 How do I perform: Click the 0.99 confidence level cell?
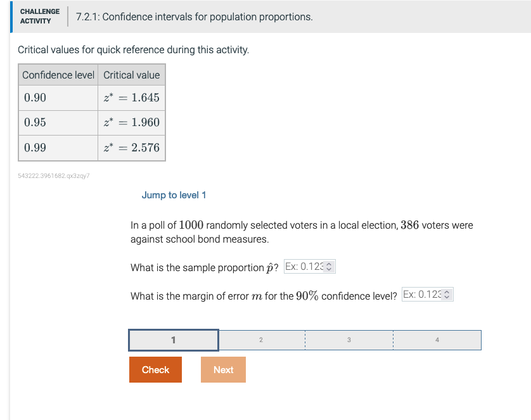tap(58, 148)
